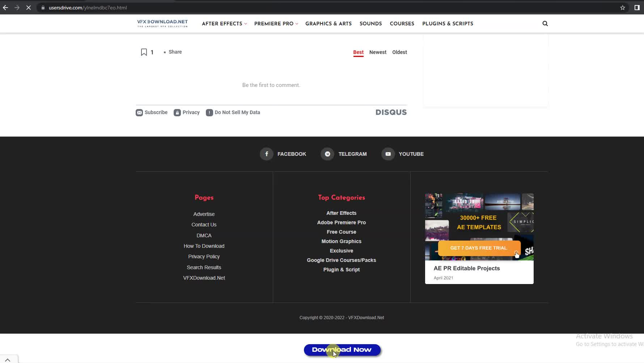Screen dimensions: 644x363
Task: Stop page loading with the X button
Action: pos(29,8)
